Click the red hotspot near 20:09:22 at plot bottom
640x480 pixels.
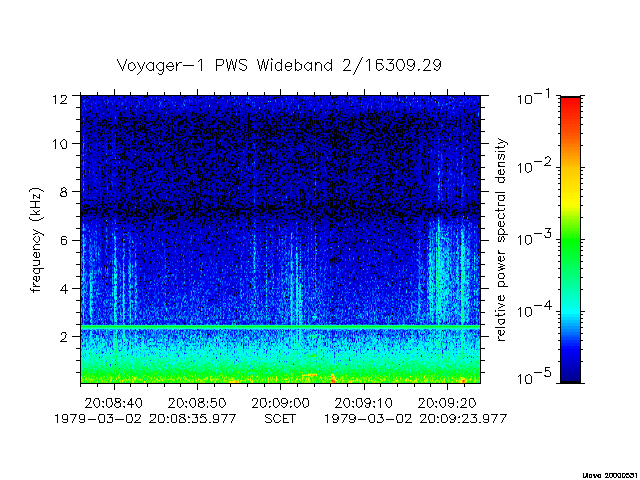[463, 380]
